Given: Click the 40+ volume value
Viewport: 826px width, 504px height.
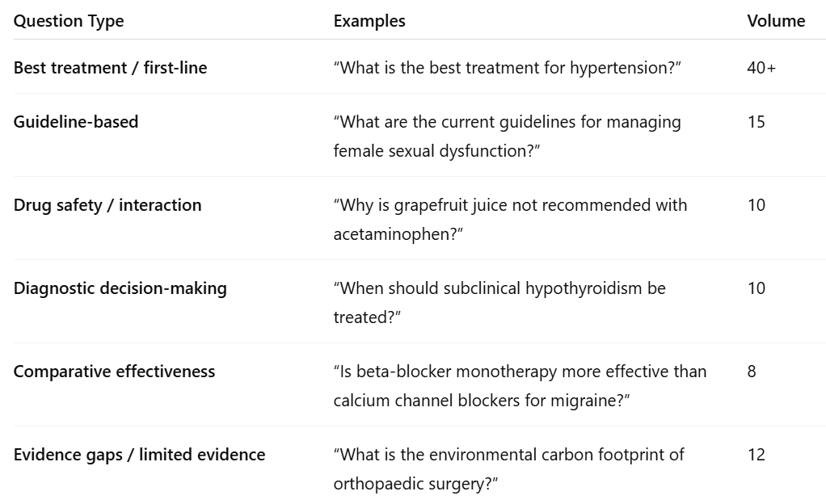Looking at the screenshot, I should point(761,68).
